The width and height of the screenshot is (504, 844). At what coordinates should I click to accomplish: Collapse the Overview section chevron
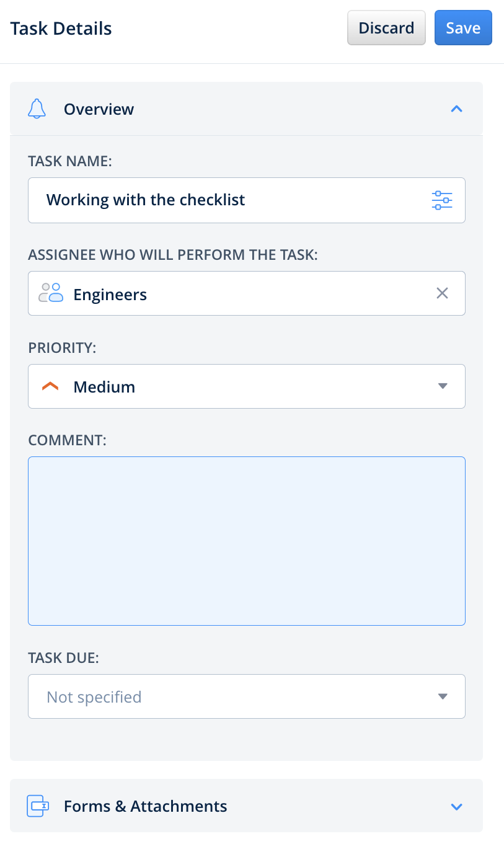pyautogui.click(x=456, y=109)
